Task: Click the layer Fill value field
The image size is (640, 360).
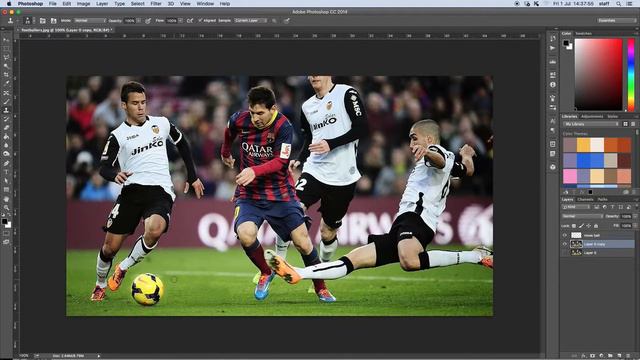Action: click(626, 226)
